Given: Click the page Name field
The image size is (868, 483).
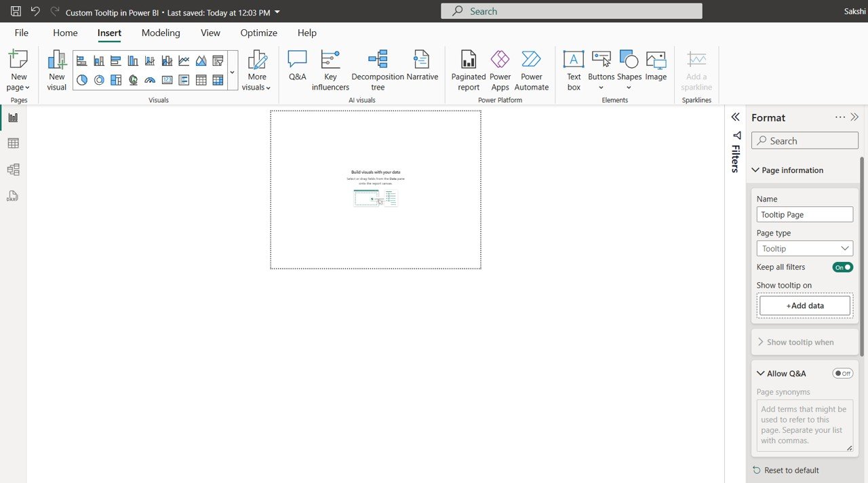Looking at the screenshot, I should pyautogui.click(x=805, y=214).
